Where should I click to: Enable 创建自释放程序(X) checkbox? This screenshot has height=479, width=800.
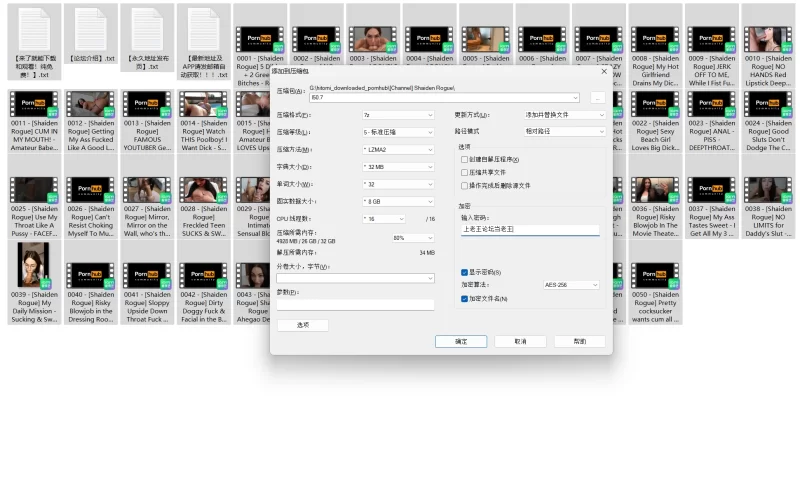pyautogui.click(x=464, y=160)
